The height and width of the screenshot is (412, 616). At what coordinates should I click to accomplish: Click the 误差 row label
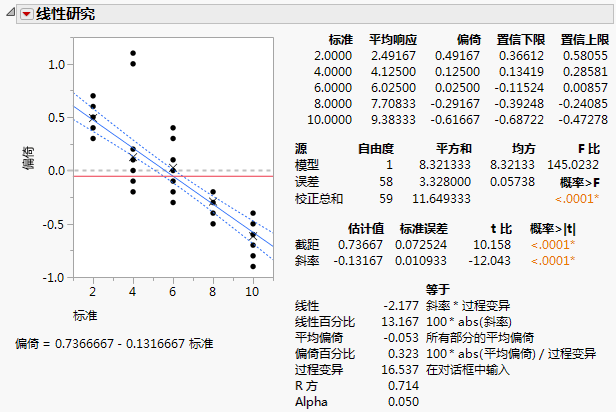pos(307,182)
